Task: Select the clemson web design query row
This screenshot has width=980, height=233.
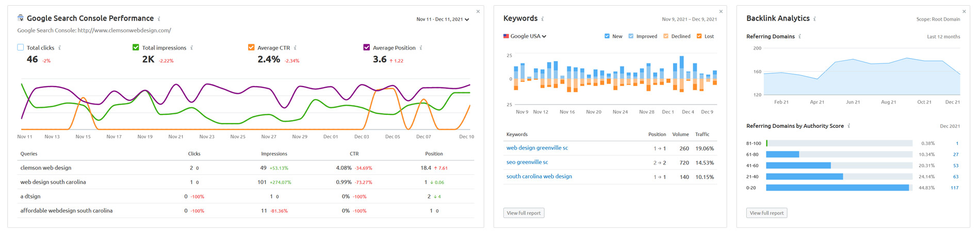Action: (x=246, y=168)
